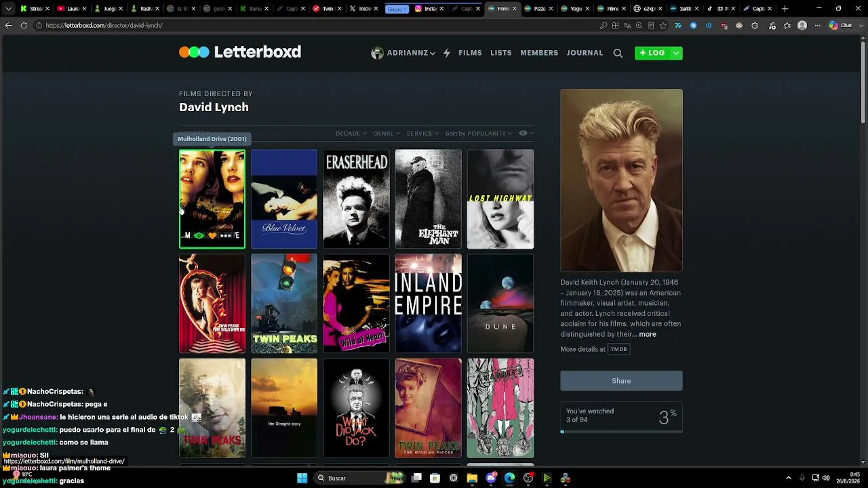Open the Letterboxd search magnifier

pyautogui.click(x=618, y=53)
